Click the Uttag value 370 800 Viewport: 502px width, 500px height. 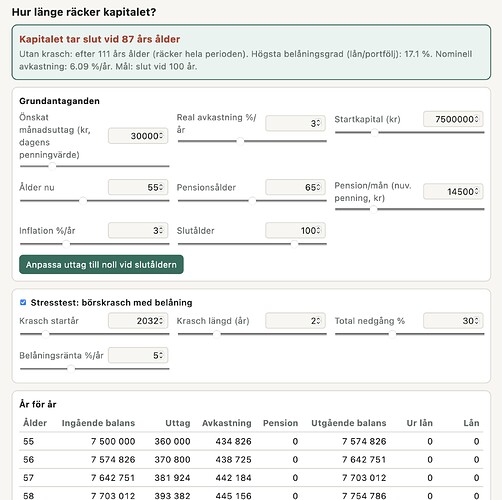172,459
